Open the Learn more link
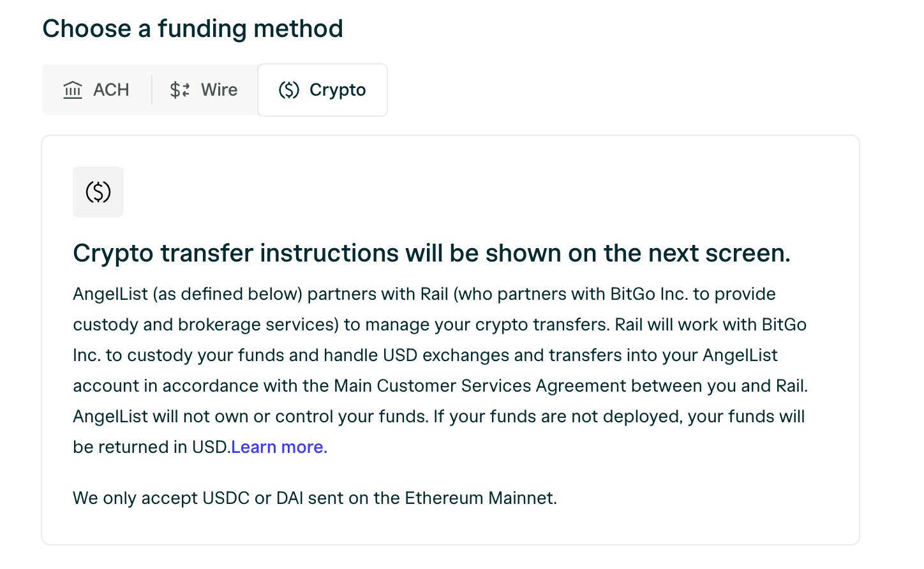This screenshot has height=569, width=924. (x=279, y=447)
